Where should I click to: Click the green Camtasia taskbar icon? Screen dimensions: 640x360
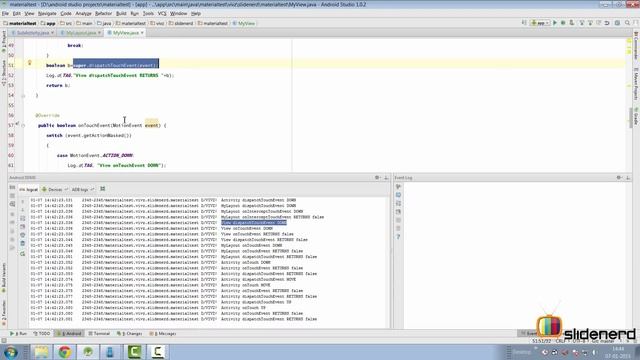coord(134,352)
